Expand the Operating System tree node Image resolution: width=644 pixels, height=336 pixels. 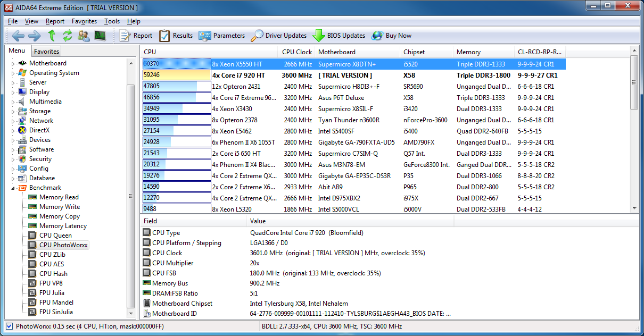(x=13, y=73)
